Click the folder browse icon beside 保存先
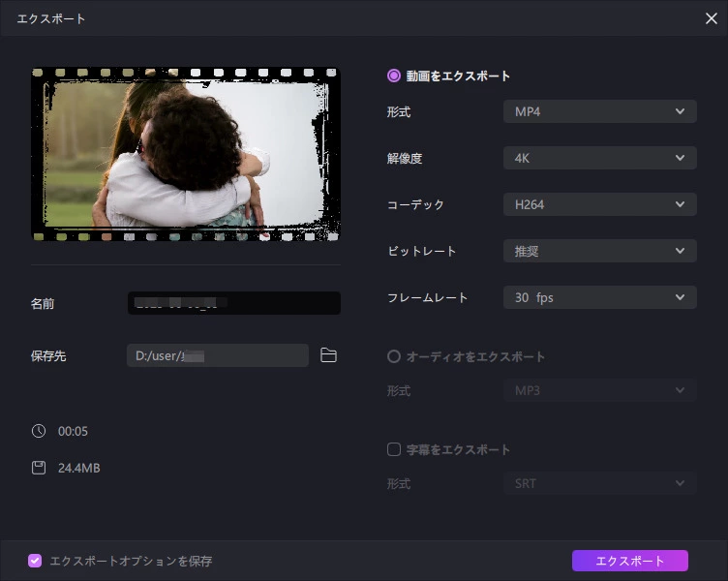Viewport: 728px width, 581px height. pyautogui.click(x=328, y=355)
